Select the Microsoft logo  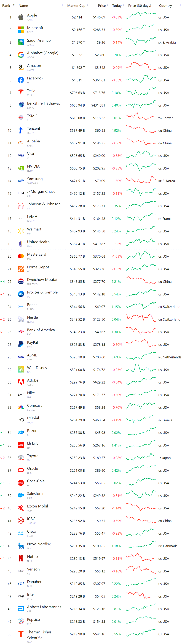(21, 30)
